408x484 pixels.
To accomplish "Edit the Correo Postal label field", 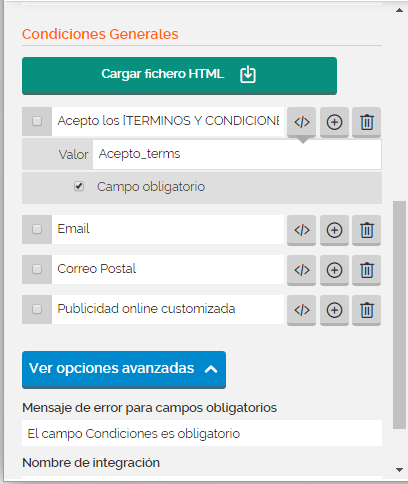I will [x=168, y=269].
